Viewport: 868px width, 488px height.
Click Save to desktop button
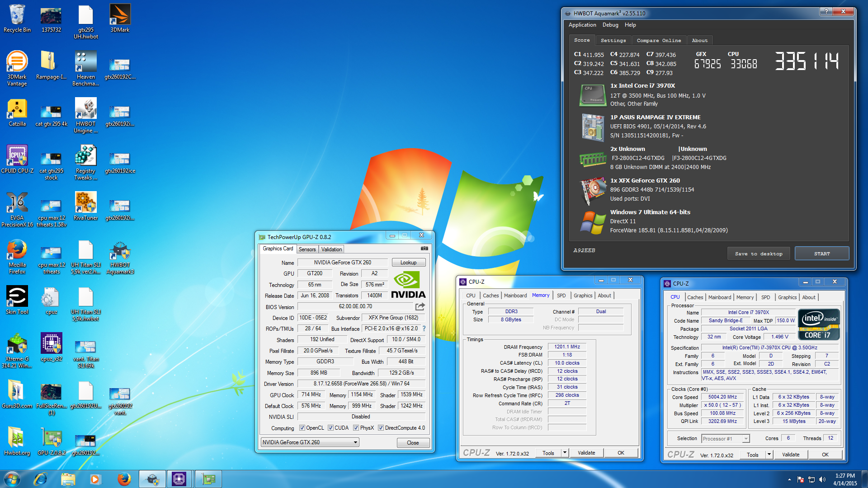[759, 253]
